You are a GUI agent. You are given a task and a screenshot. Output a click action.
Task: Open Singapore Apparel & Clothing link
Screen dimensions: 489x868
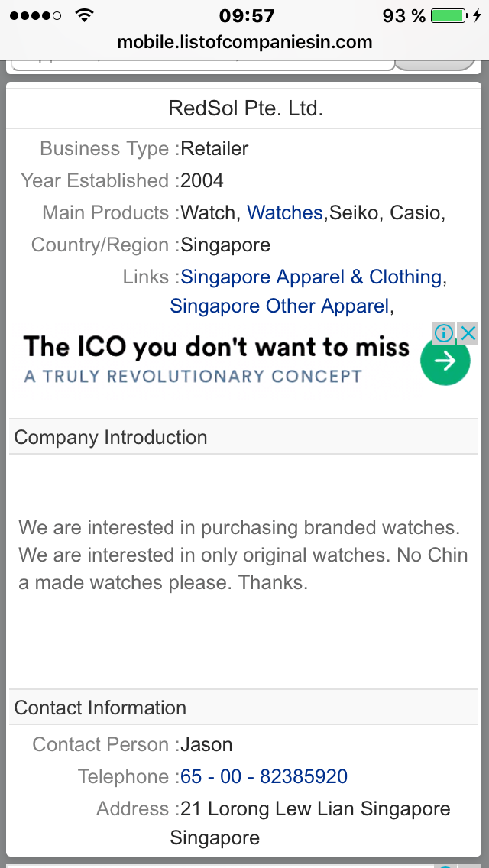[x=311, y=277]
